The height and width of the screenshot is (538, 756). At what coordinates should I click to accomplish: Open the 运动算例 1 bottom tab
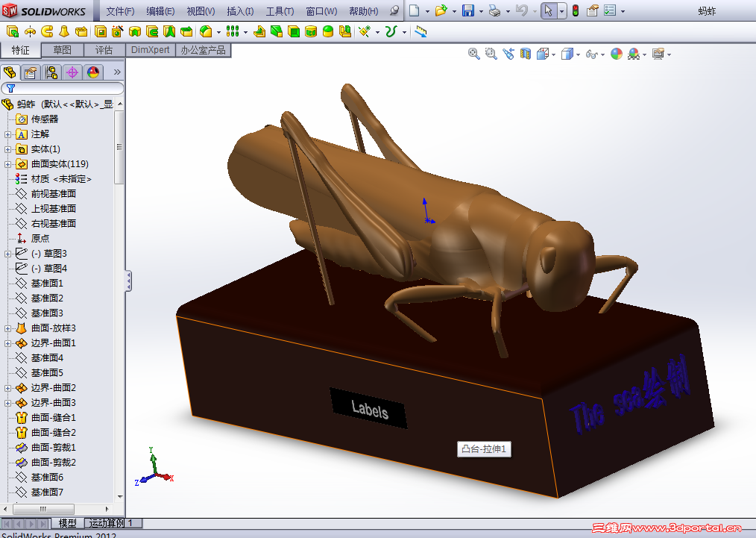tap(113, 523)
